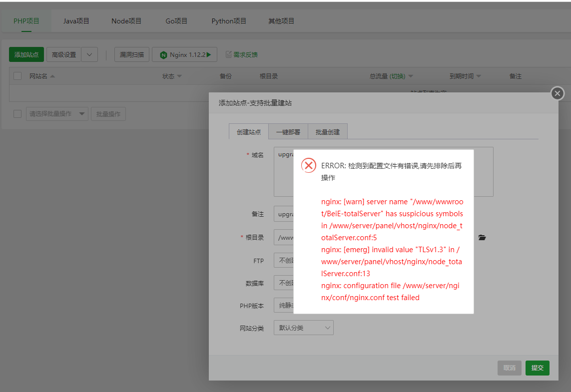Click the 添加站点 green button

(26, 54)
